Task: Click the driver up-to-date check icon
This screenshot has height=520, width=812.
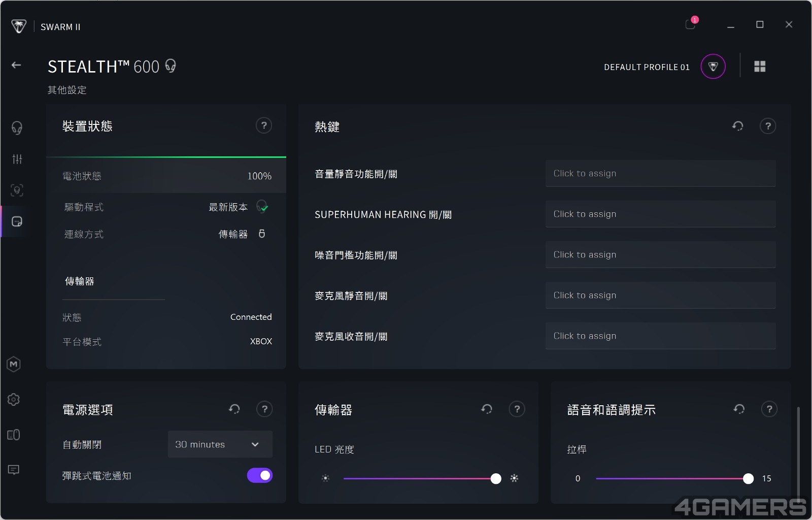Action: pyautogui.click(x=262, y=206)
